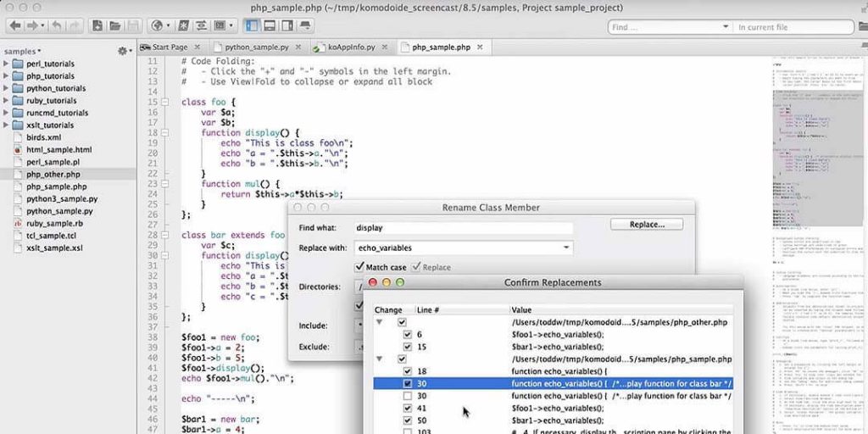Click the globe browser preview toolbar icon
The image size is (868, 434).
tap(157, 25)
